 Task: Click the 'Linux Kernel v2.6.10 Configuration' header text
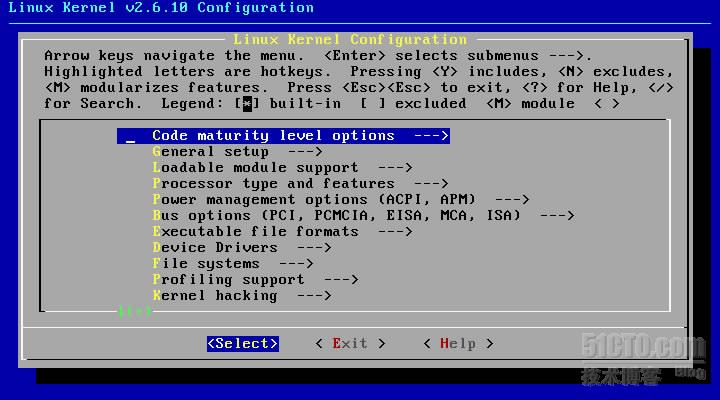pos(161,8)
